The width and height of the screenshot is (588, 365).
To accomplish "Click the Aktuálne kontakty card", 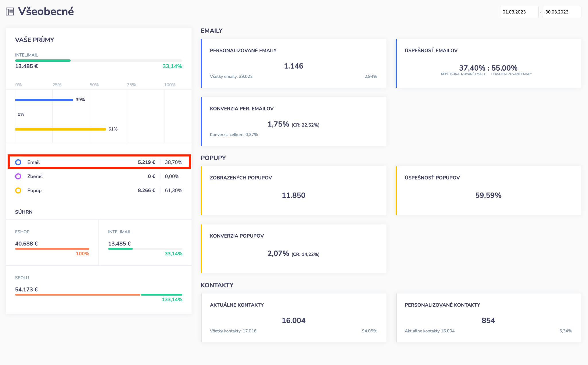I will 293,318.
